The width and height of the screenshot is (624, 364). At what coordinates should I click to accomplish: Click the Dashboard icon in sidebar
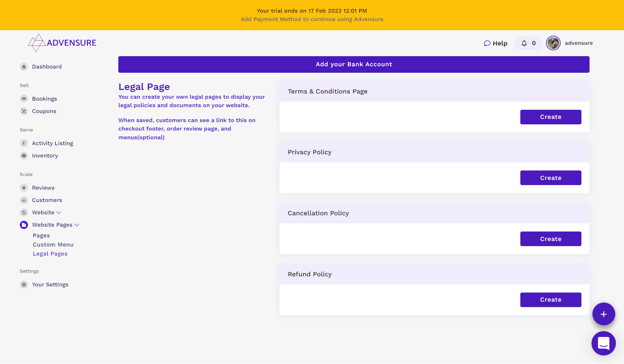point(24,67)
